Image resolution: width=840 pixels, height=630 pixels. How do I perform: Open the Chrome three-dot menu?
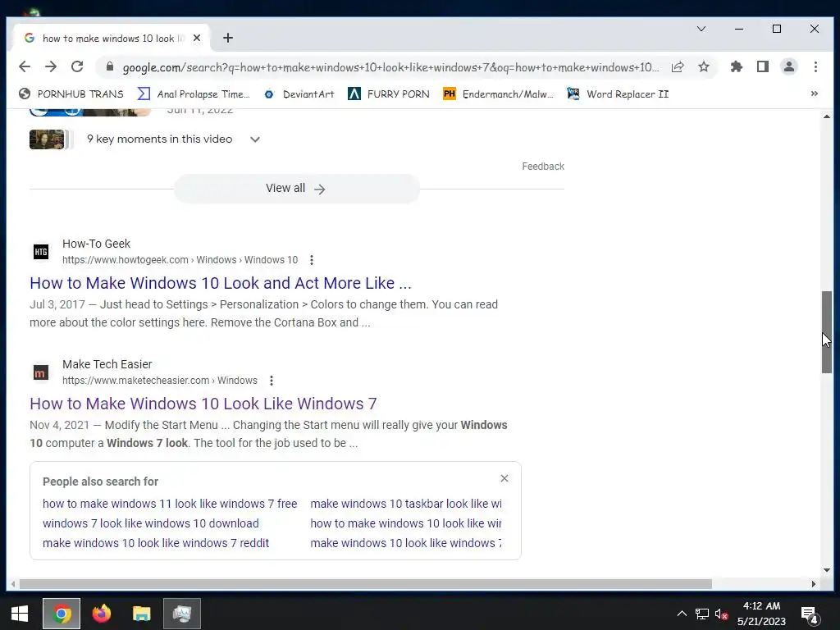point(815,66)
